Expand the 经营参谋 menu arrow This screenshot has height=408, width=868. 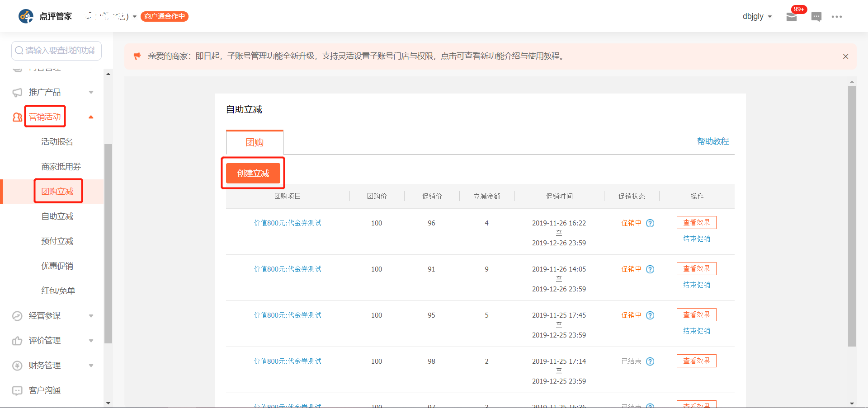click(91, 316)
